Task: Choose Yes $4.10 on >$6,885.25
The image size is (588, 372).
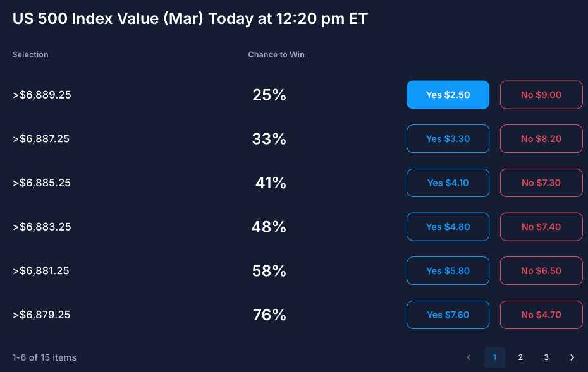Action: (448, 183)
